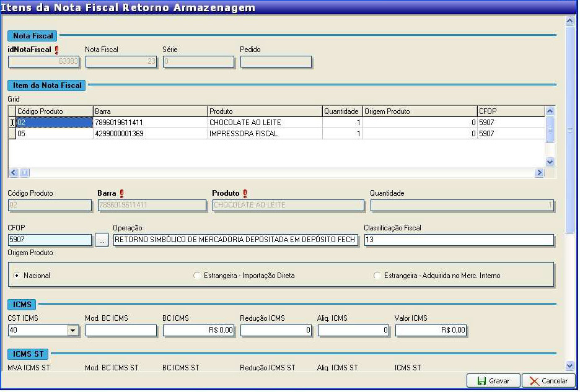Click the Quantidade detail field
Screen dimensions: 580x392
coord(462,206)
